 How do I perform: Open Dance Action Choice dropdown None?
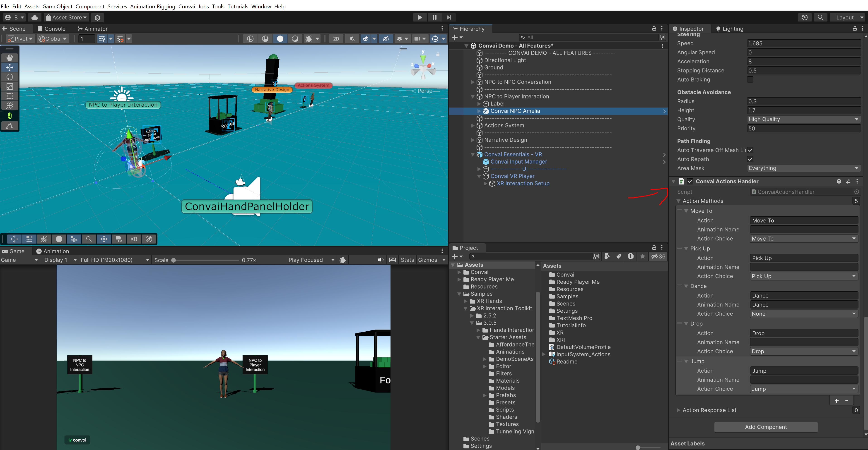point(804,314)
